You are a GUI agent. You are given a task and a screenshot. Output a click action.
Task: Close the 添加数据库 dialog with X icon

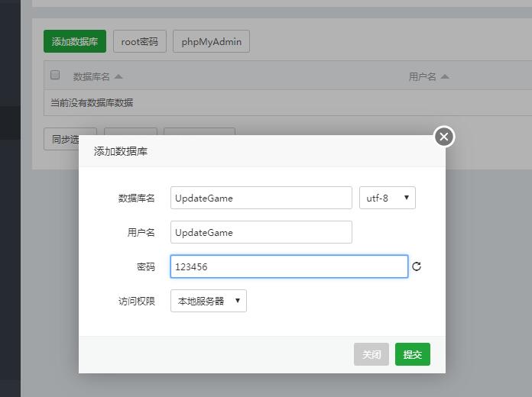(444, 137)
